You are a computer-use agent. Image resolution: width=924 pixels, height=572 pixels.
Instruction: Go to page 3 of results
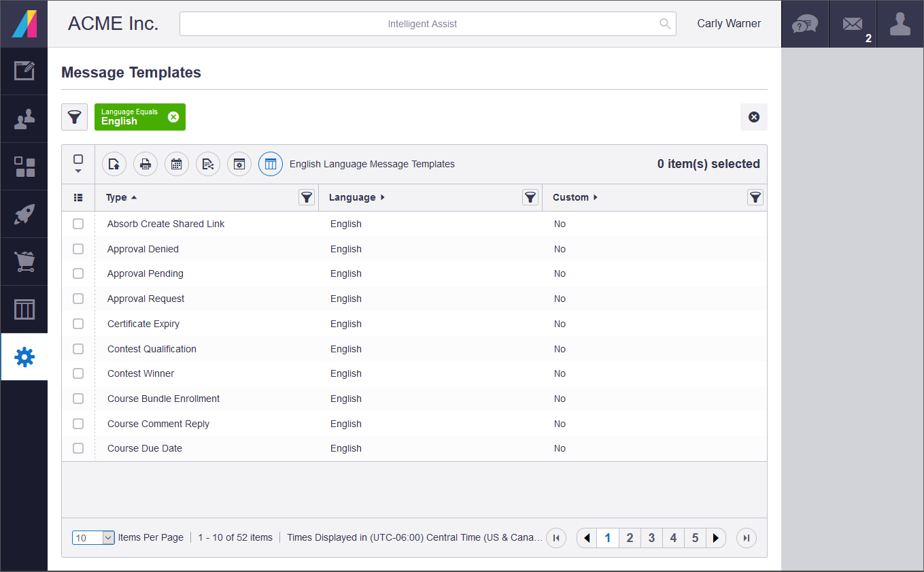[651, 537]
